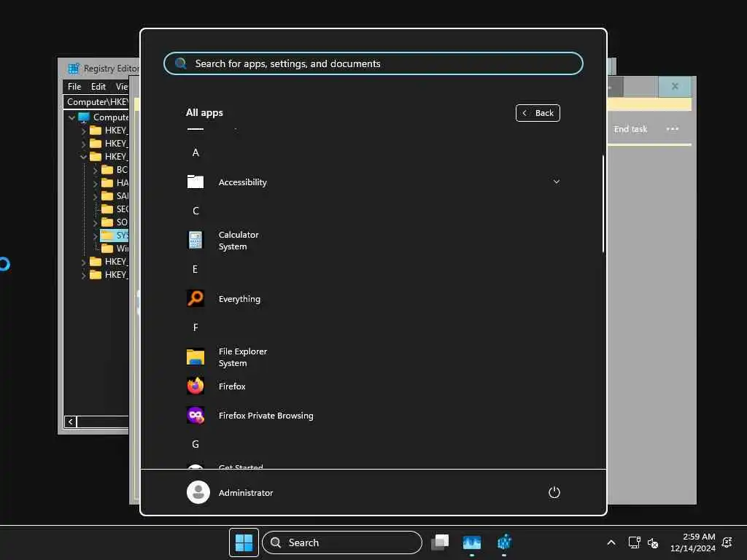Image resolution: width=747 pixels, height=560 pixels.
Task: Click the Start menu search field
Action: 373,63
